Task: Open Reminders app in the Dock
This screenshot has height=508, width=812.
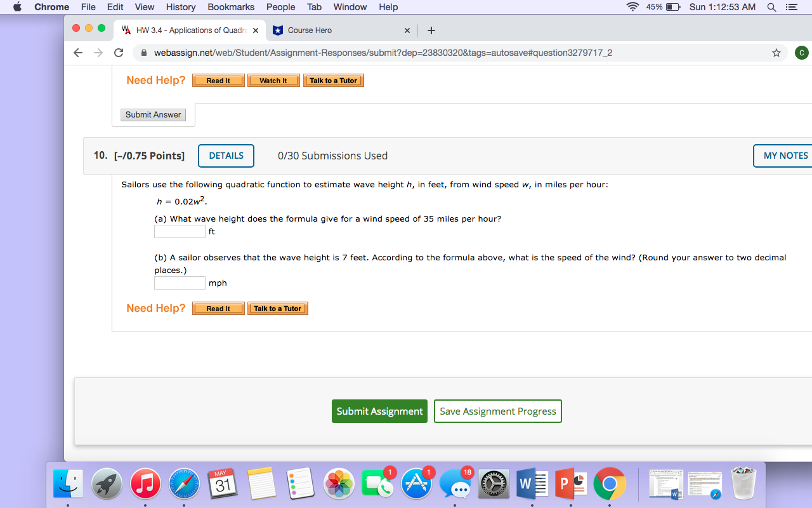Action: coord(300,485)
